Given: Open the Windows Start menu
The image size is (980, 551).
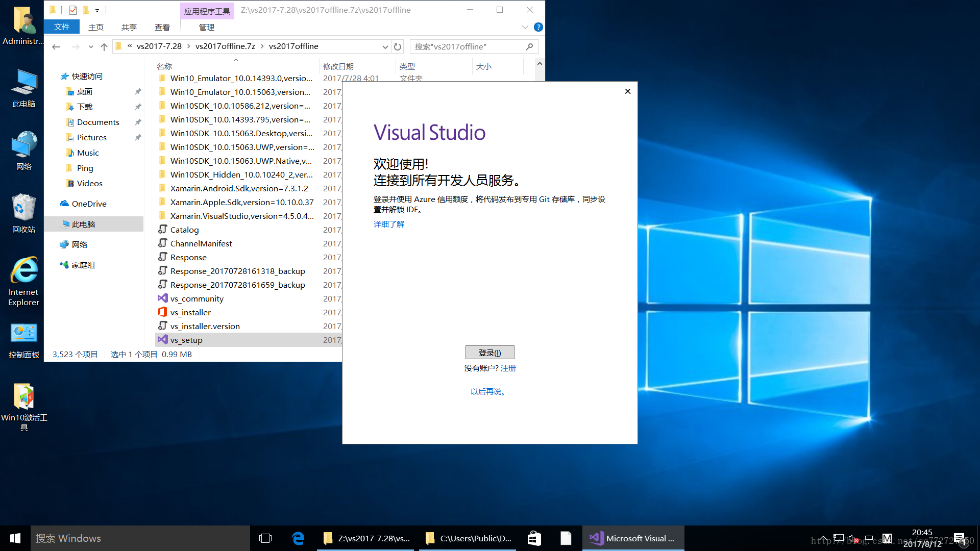Looking at the screenshot, I should click(15, 538).
